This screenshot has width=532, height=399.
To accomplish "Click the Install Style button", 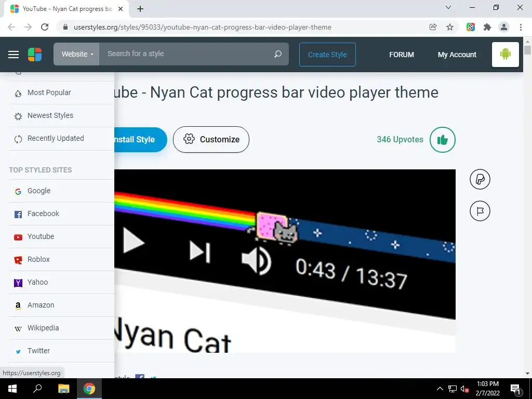I will pyautogui.click(x=140, y=139).
